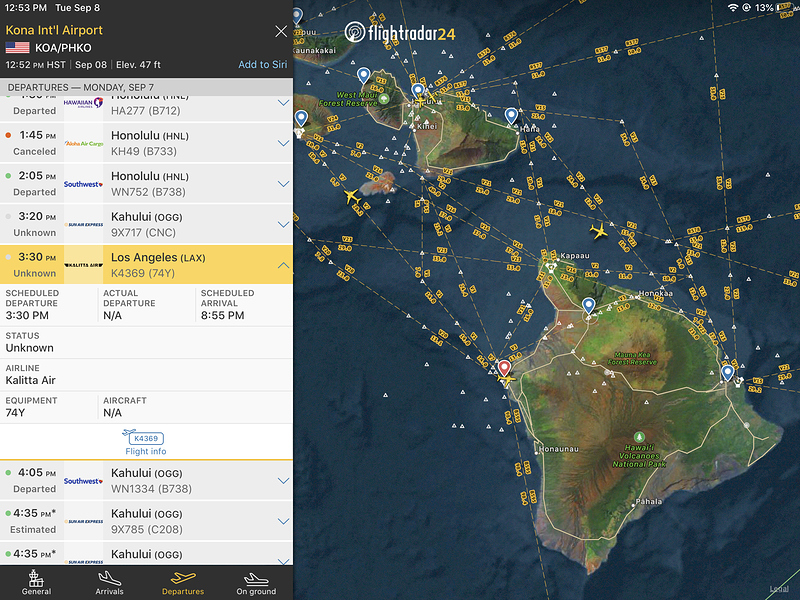Click the US flag icon

point(17,48)
